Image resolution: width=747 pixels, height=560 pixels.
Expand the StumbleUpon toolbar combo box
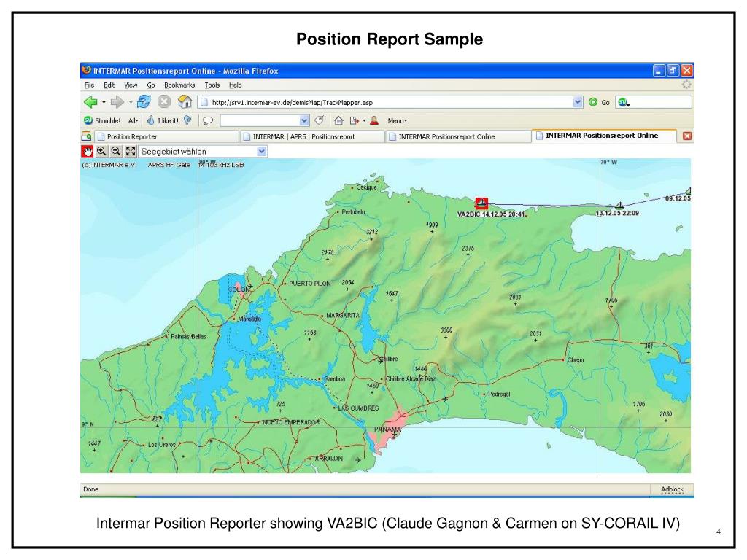304,120
